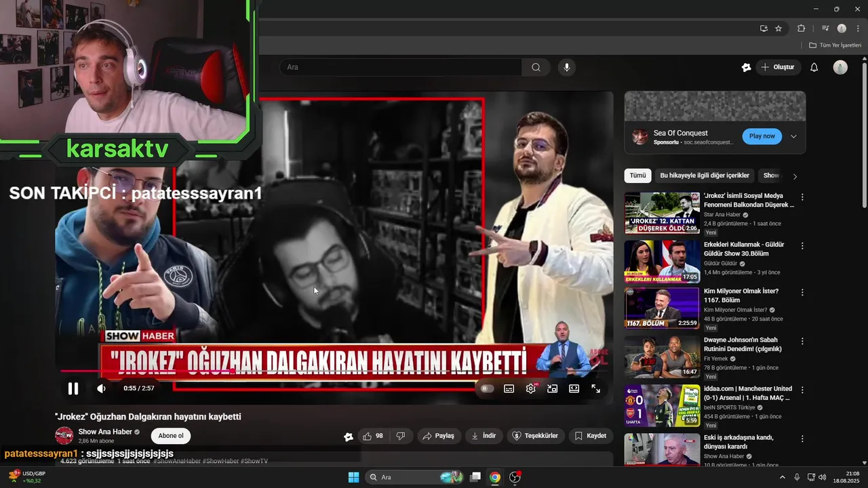Image resolution: width=868 pixels, height=488 pixels.
Task: Open the Show Ana Haber channel avatar
Action: click(x=64, y=436)
